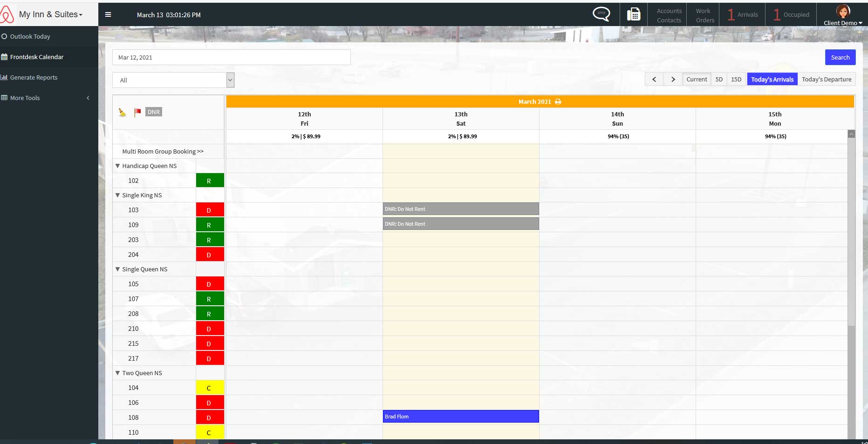Click status C for room 110

click(210, 432)
